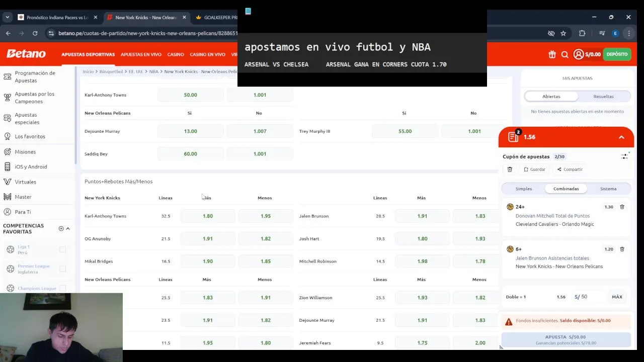Screen dimensions: 644x362
Task: Go back in browser history
Action: pos(8,33)
